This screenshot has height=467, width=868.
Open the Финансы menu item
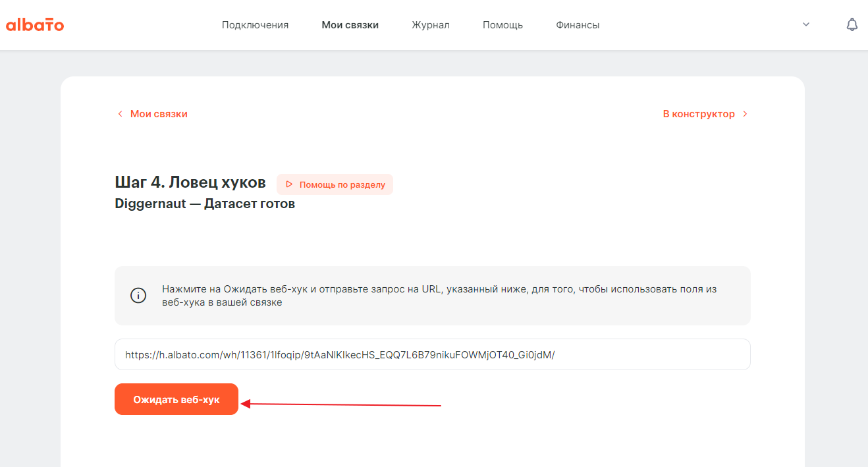(578, 25)
